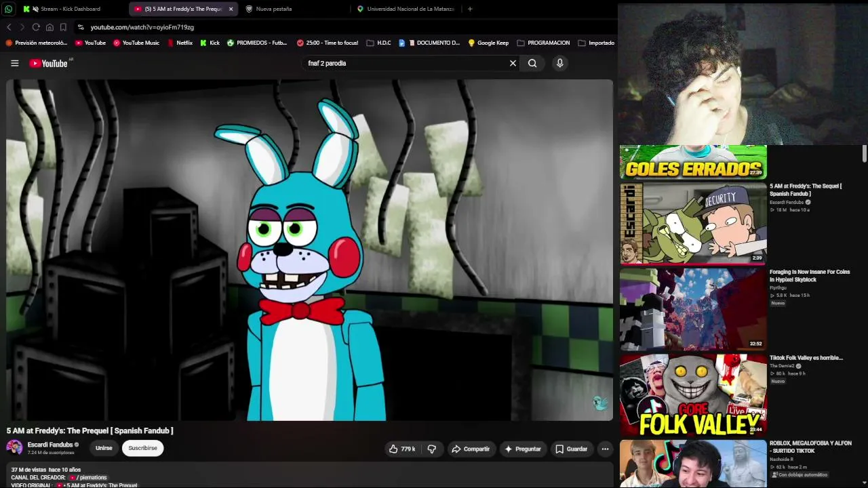Image resolution: width=868 pixels, height=488 pixels.
Task: Go back in browser history
Action: (9, 27)
